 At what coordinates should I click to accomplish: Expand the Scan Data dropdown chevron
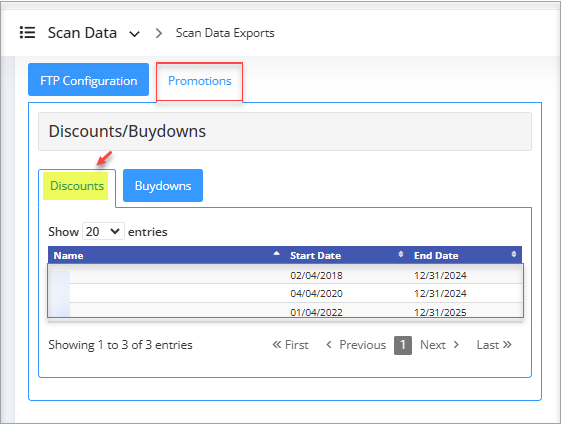(135, 34)
